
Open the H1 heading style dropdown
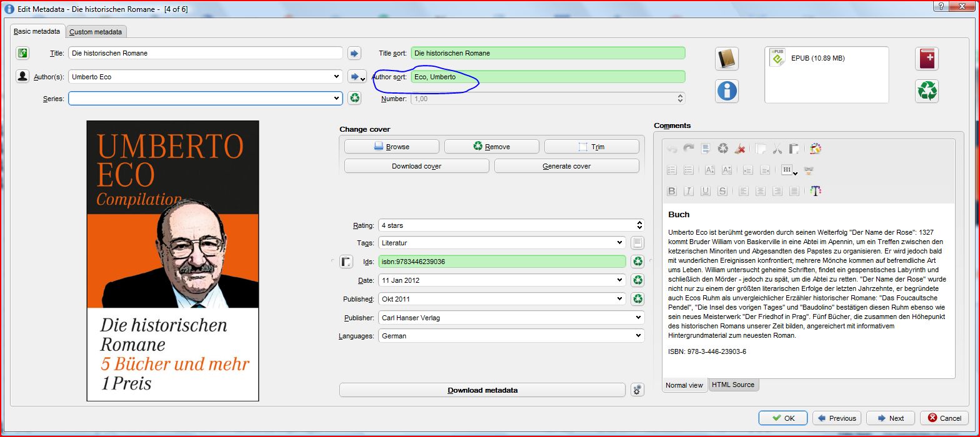point(789,170)
